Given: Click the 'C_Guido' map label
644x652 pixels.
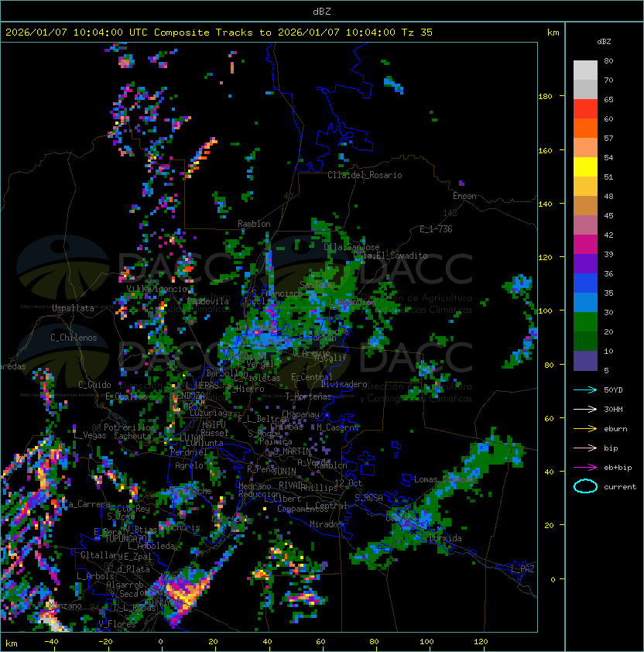Looking at the screenshot, I should pos(94,385).
